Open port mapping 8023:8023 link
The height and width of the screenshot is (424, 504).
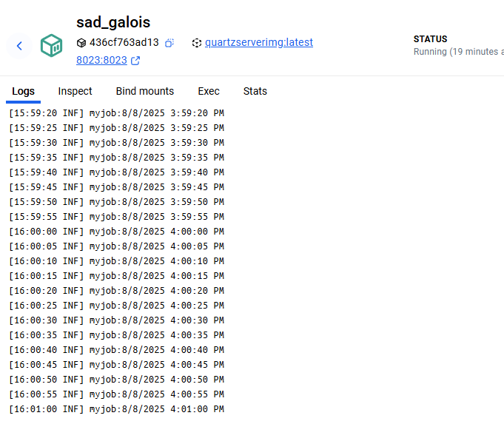pyautogui.click(x=101, y=60)
